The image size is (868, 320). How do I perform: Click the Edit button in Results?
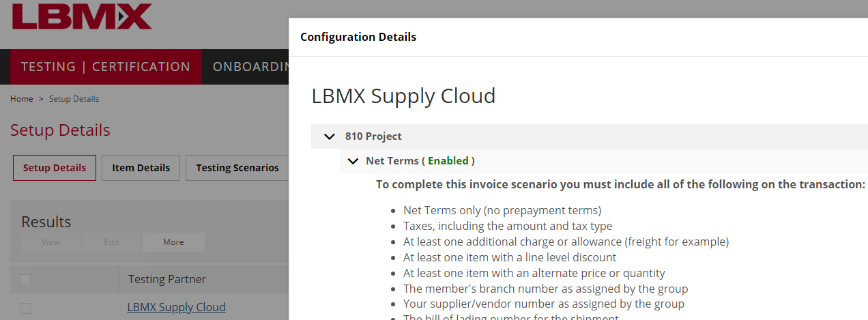(111, 242)
